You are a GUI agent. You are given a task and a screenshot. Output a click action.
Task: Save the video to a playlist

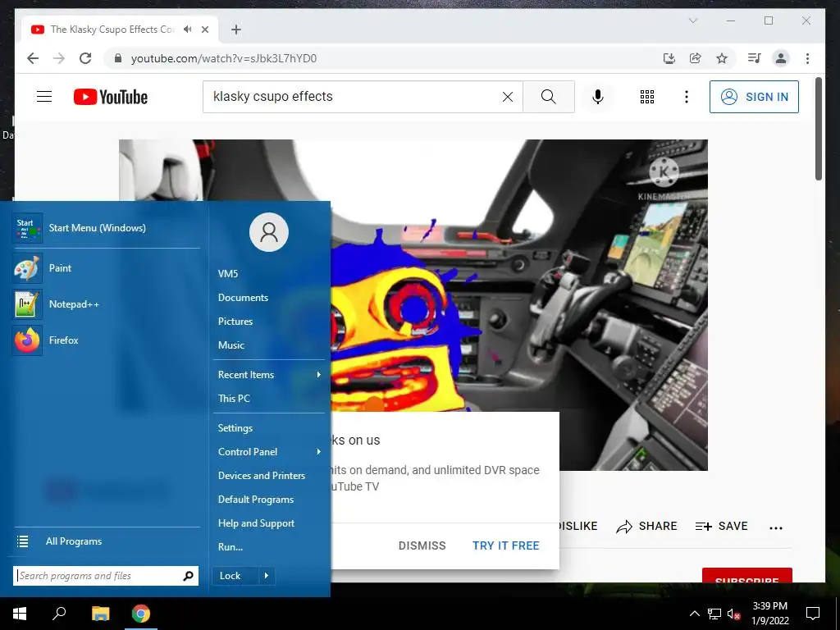(721, 526)
